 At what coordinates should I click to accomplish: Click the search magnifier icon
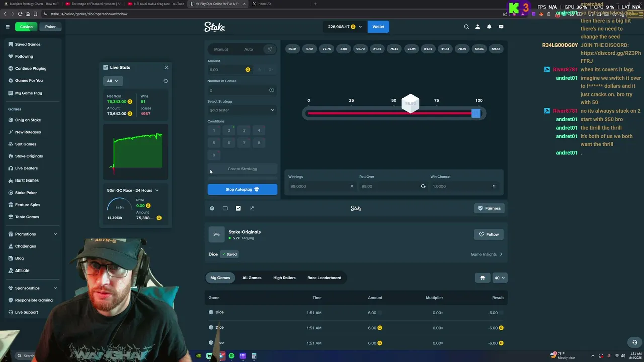click(x=466, y=27)
